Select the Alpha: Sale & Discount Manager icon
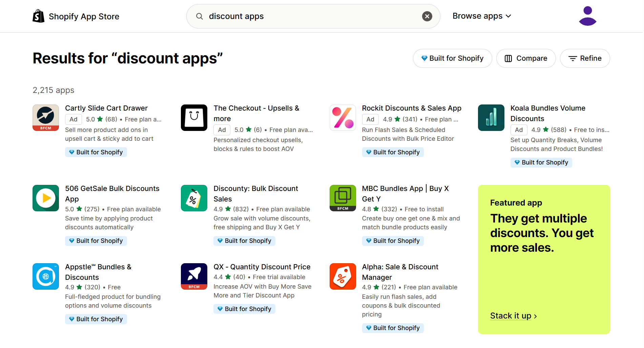 tap(342, 276)
